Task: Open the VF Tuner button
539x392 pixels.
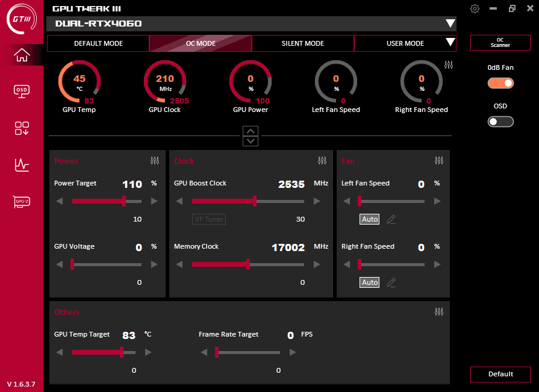Action: pyautogui.click(x=208, y=219)
